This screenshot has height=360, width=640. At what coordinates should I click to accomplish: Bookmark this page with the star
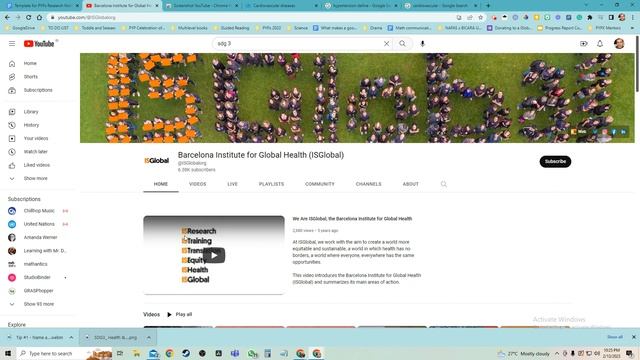[x=480, y=17]
